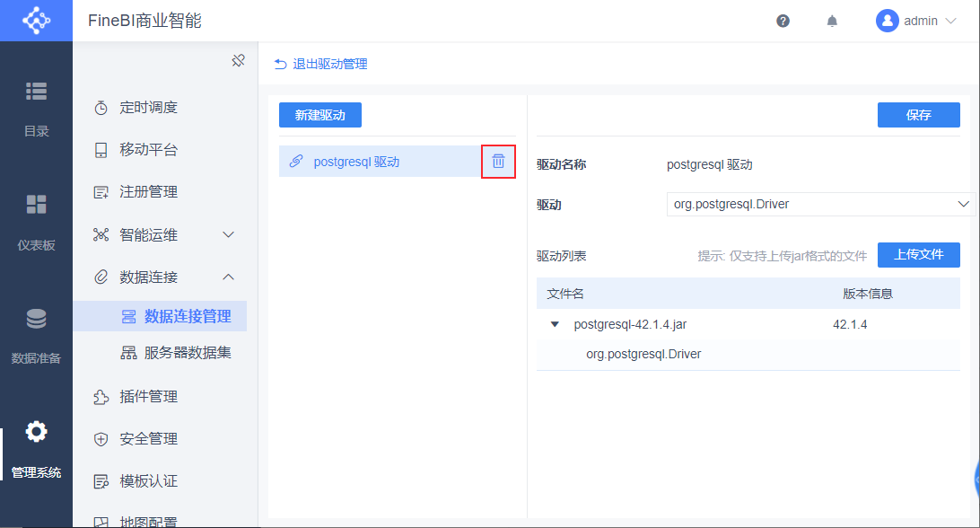Open the 管理系统 gear section
This screenshot has height=528, width=980.
[x=36, y=450]
